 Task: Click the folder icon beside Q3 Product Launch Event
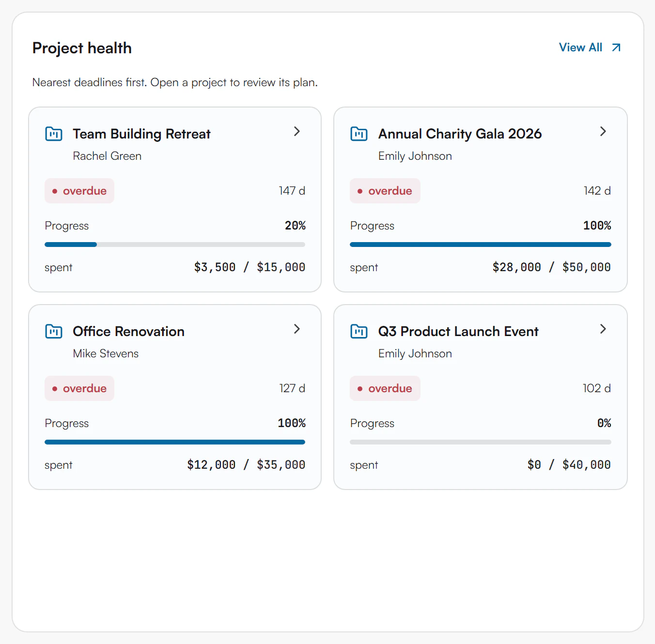click(359, 331)
